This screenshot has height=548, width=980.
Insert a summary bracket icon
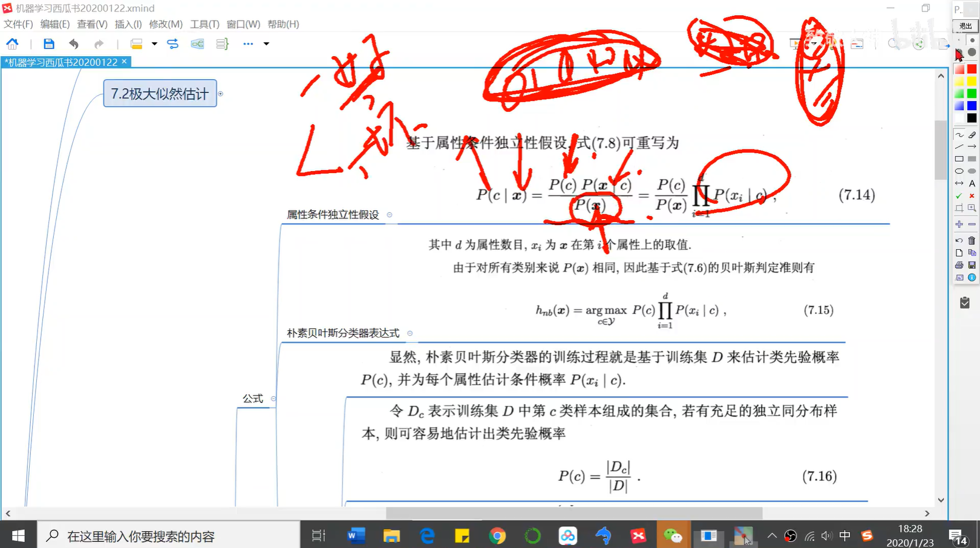coord(222,44)
